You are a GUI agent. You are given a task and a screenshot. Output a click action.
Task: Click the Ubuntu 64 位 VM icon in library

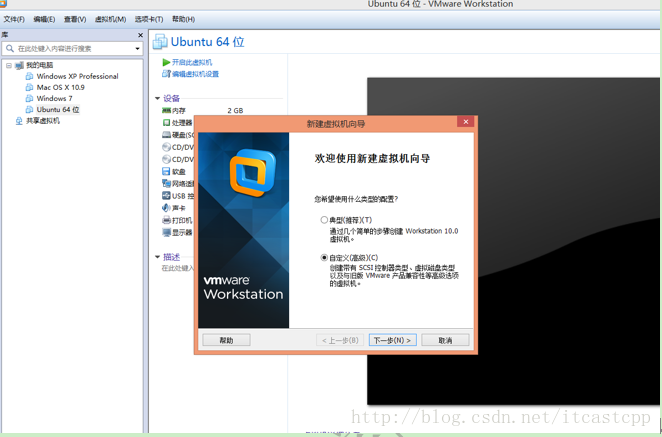pos(29,109)
